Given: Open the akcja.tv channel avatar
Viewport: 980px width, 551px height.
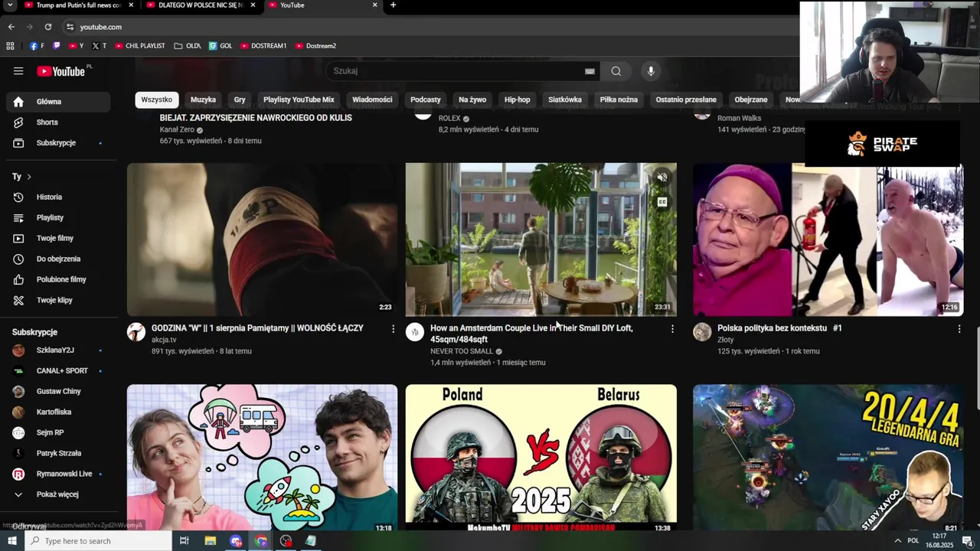Looking at the screenshot, I should [136, 332].
